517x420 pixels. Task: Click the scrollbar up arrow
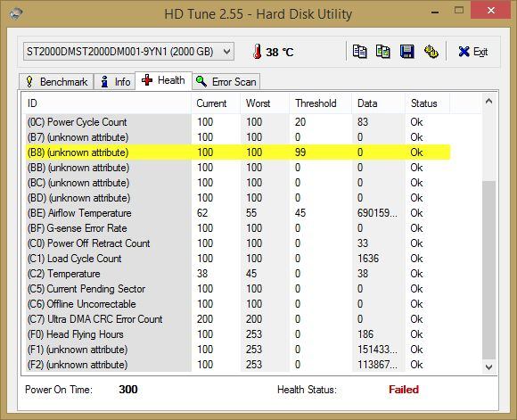(x=489, y=102)
